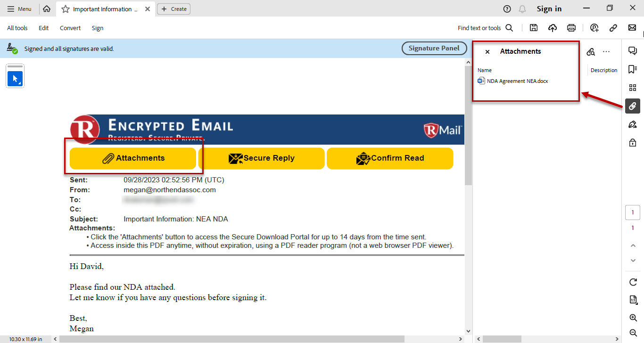The height and width of the screenshot is (343, 644).
Task: Click the Secure Reply button
Action: coord(261,158)
